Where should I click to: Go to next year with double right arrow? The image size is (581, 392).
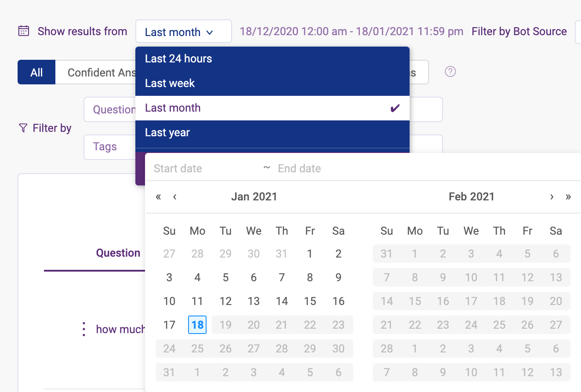(568, 196)
